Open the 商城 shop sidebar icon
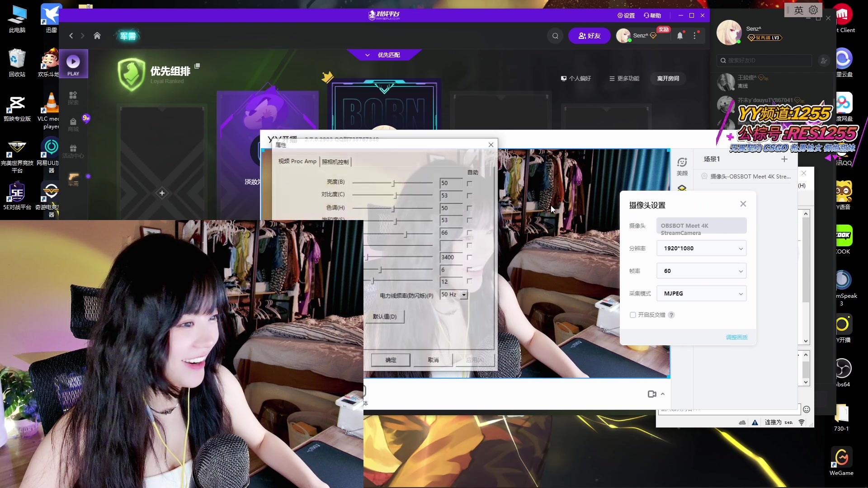The height and width of the screenshot is (488, 868). coord(73,124)
